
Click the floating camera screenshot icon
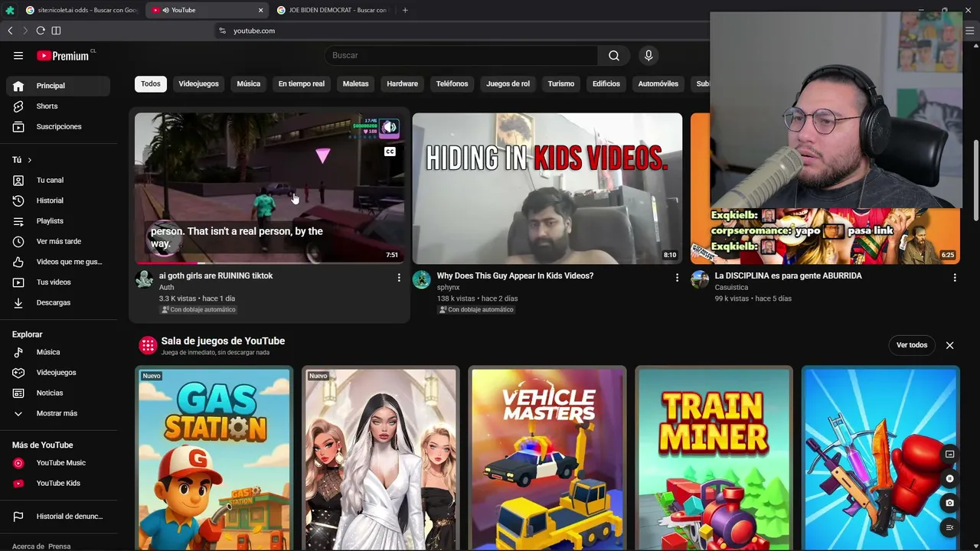click(949, 503)
